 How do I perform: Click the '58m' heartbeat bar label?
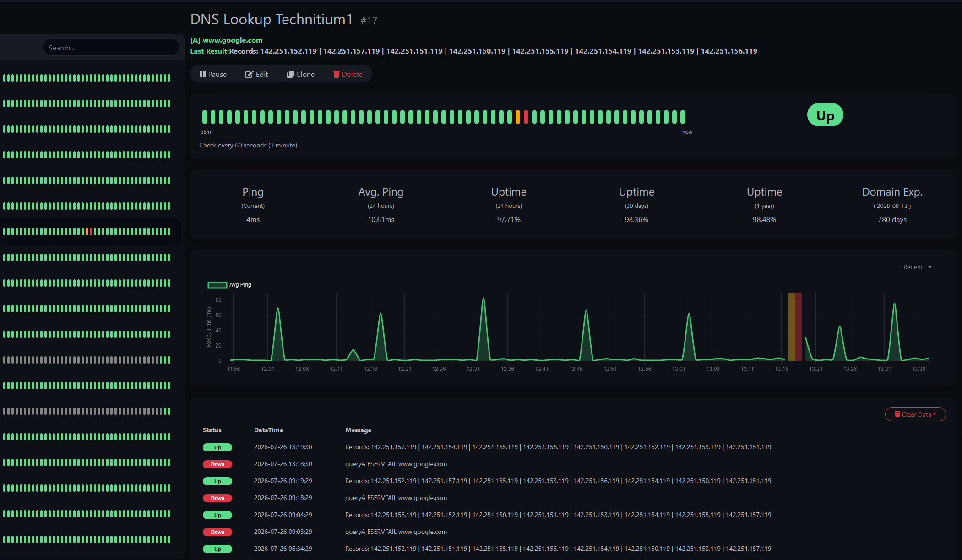[x=206, y=132]
